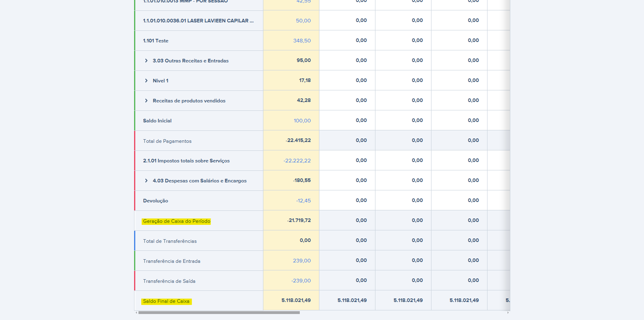Click the scroll left arrow of the table
Screen dimensions: 644x320
[136, 313]
